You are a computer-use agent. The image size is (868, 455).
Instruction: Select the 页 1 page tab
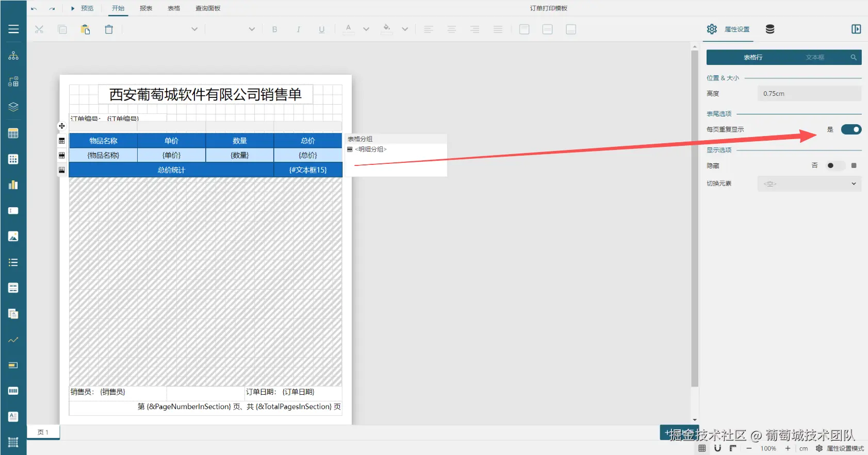pos(43,432)
